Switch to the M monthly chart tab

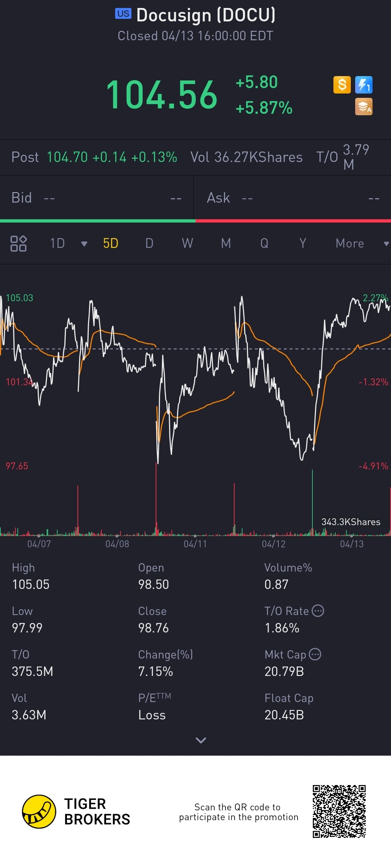pos(226,243)
